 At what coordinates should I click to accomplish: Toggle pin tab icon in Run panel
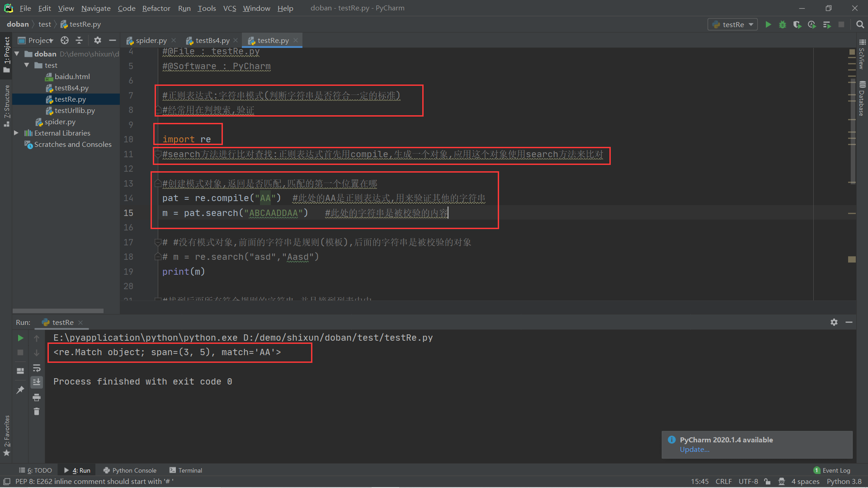click(20, 389)
